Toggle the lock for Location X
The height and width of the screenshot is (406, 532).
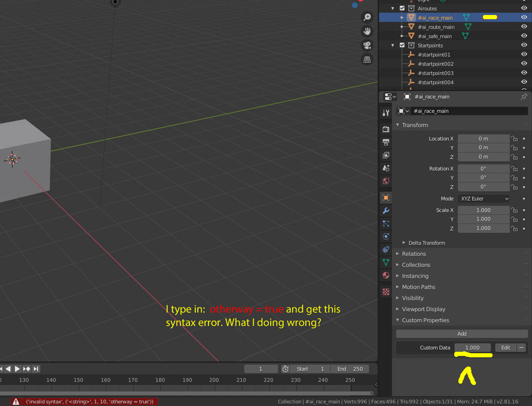point(514,138)
